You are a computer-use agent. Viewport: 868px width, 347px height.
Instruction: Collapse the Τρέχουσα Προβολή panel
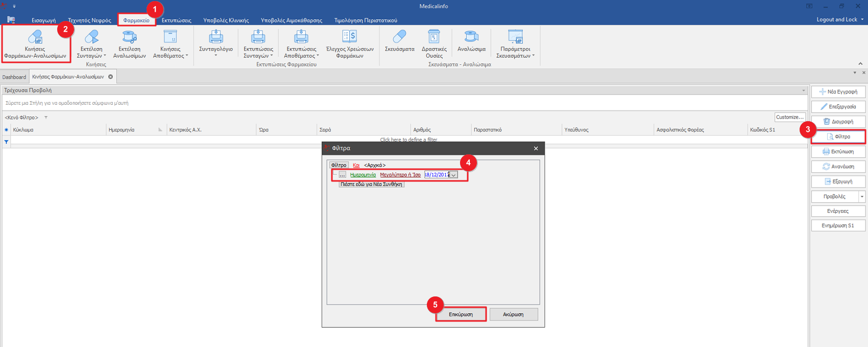pyautogui.click(x=803, y=90)
